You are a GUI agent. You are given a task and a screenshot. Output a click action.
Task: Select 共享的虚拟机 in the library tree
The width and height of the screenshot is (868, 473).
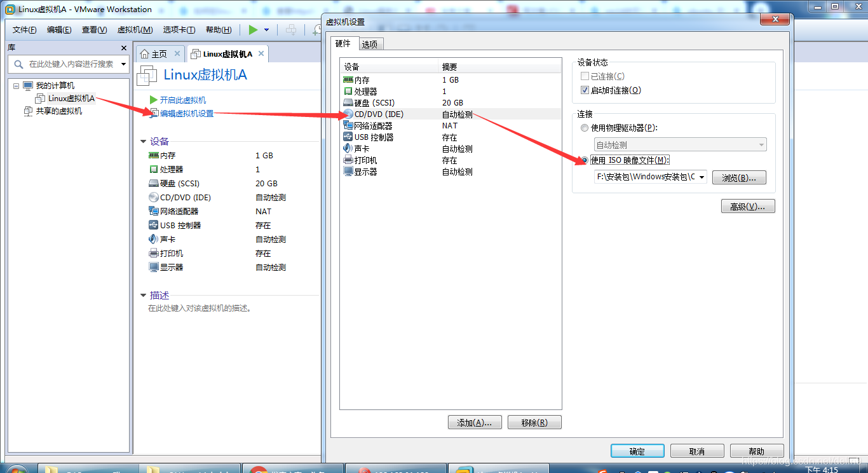[x=58, y=111]
